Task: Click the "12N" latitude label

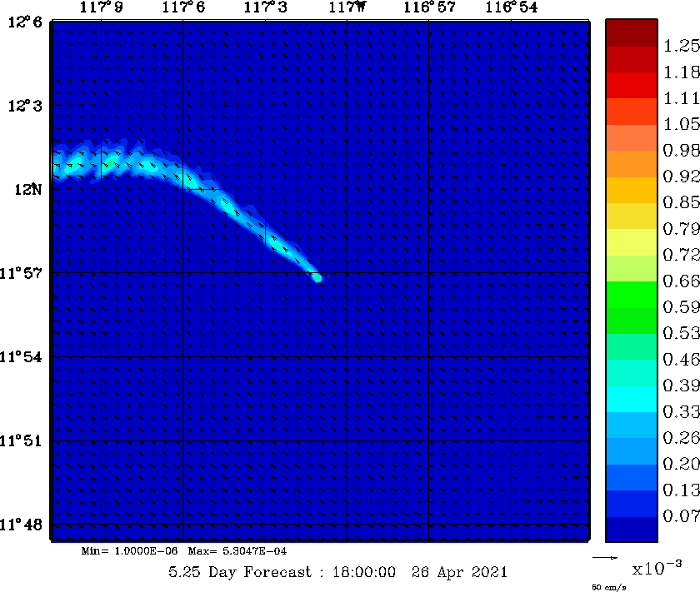Action: pos(27,189)
